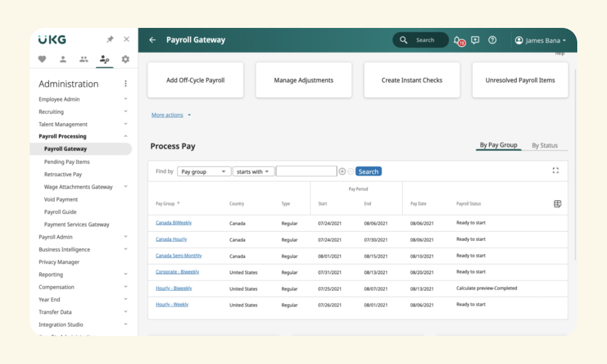Open Payment Services Gateway

(76, 224)
